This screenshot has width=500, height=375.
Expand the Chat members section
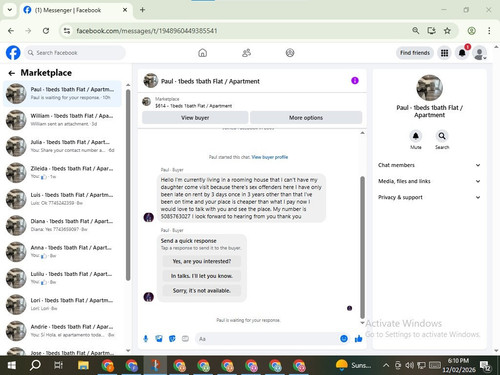[429, 165]
